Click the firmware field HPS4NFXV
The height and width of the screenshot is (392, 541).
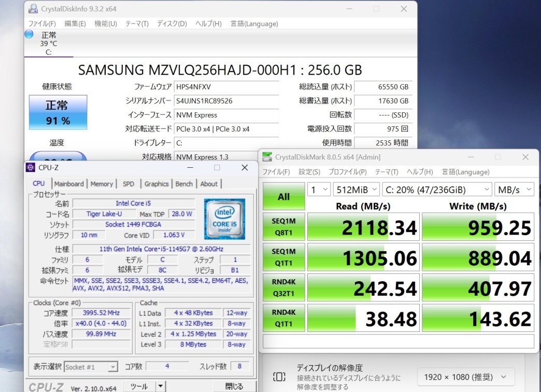(226, 87)
